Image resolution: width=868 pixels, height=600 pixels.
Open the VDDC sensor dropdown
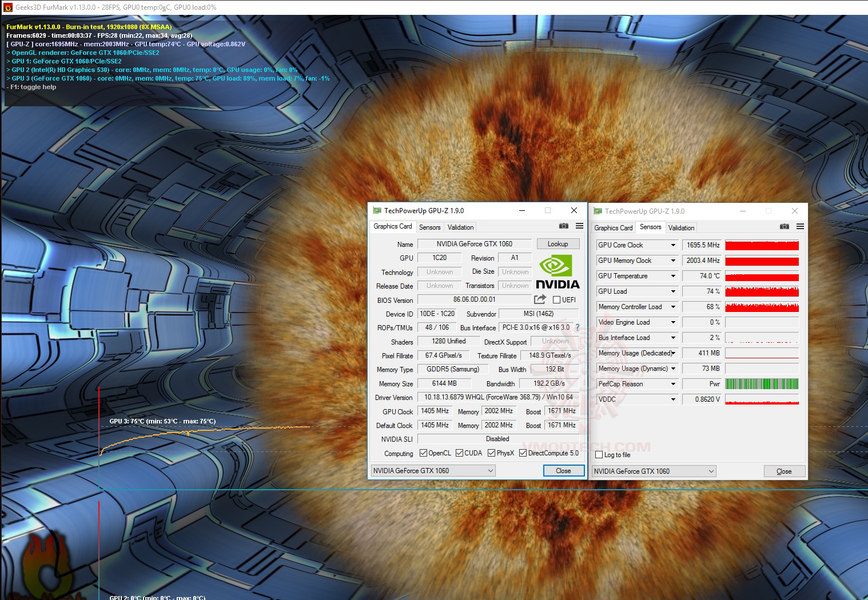pyautogui.click(x=673, y=399)
